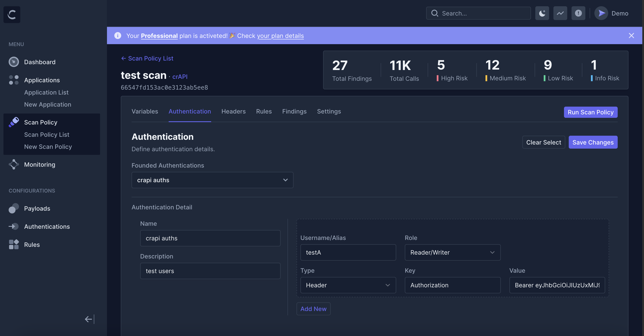644x336 pixels.
Task: Switch to the Findings tab
Action: pyautogui.click(x=294, y=111)
